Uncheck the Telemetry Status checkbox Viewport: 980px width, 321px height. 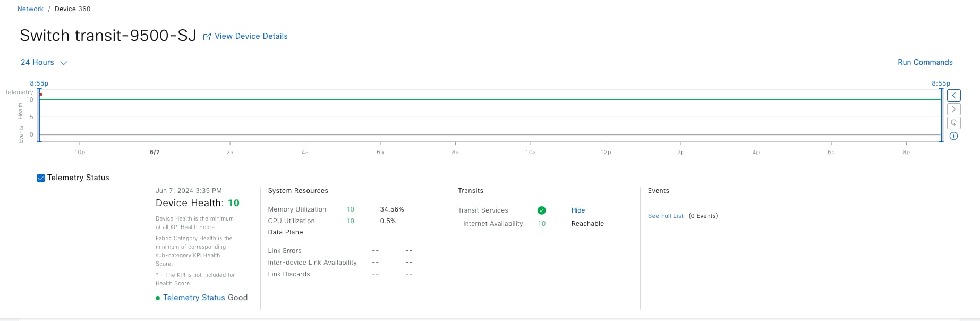tap(41, 178)
